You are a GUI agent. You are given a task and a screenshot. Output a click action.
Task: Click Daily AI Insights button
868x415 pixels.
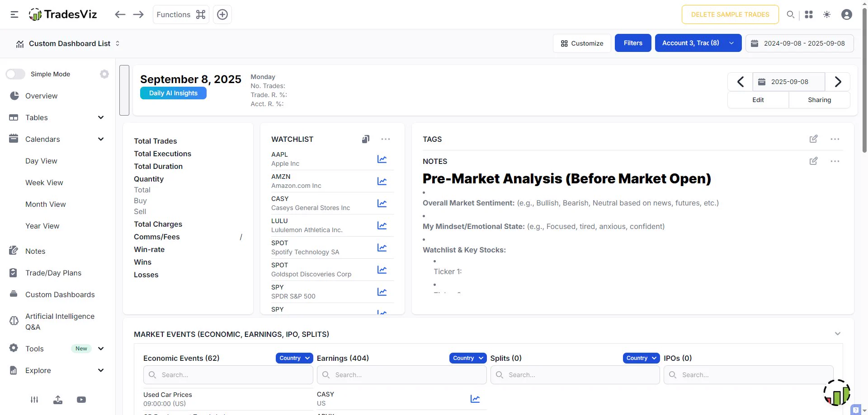click(173, 93)
